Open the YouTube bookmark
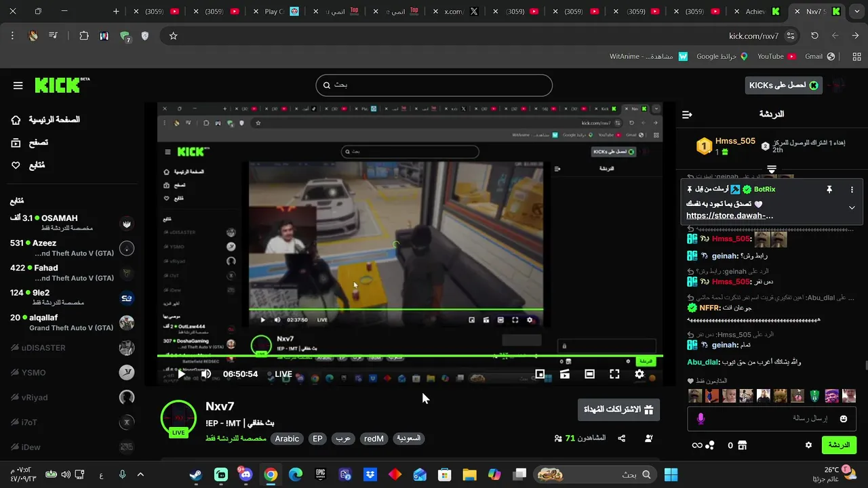The width and height of the screenshot is (868, 488). coord(776,56)
